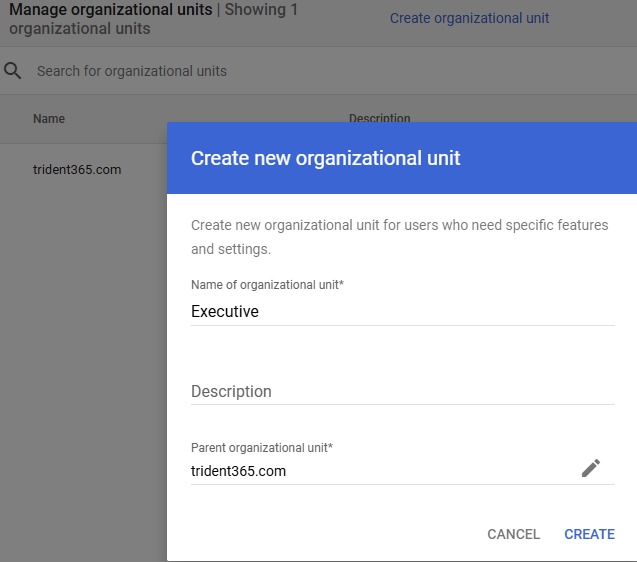Click the search magnifier icon
Image resolution: width=637 pixels, height=562 pixels.
[x=13, y=71]
